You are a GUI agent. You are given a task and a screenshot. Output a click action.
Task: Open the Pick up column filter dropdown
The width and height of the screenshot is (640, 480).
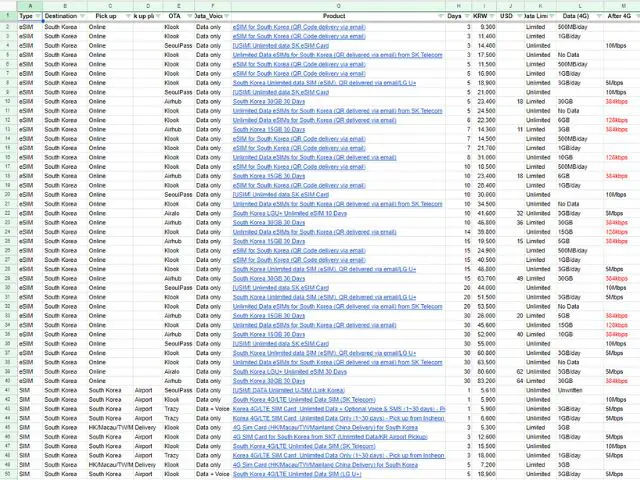point(128,16)
